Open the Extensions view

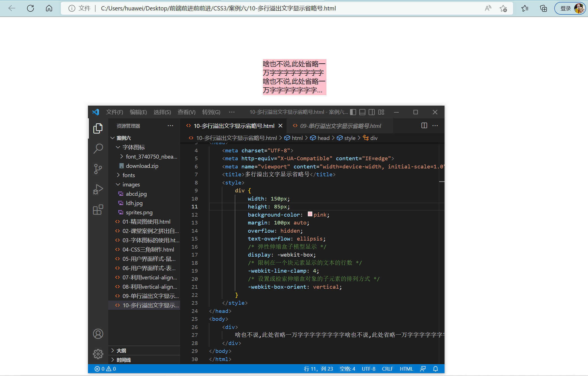(x=98, y=210)
